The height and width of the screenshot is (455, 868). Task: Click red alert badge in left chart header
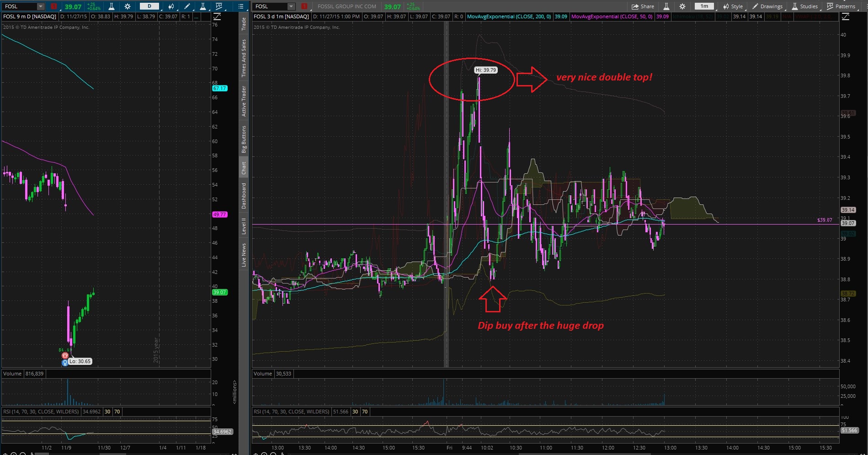(x=54, y=6)
